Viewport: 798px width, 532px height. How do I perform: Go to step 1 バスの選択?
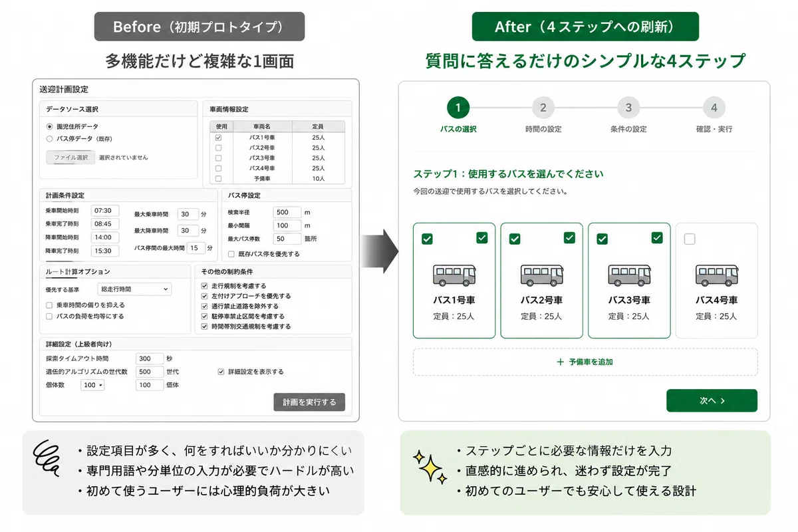pyautogui.click(x=458, y=107)
